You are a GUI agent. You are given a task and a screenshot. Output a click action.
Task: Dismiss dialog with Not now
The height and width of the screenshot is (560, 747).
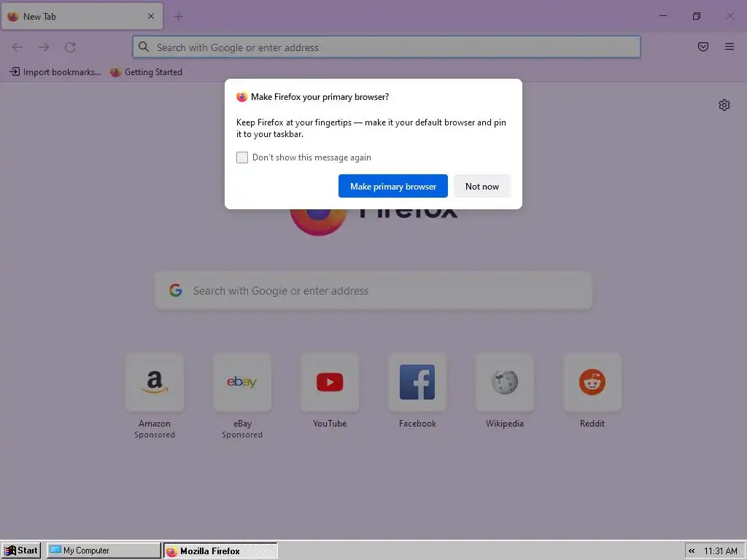coord(482,186)
